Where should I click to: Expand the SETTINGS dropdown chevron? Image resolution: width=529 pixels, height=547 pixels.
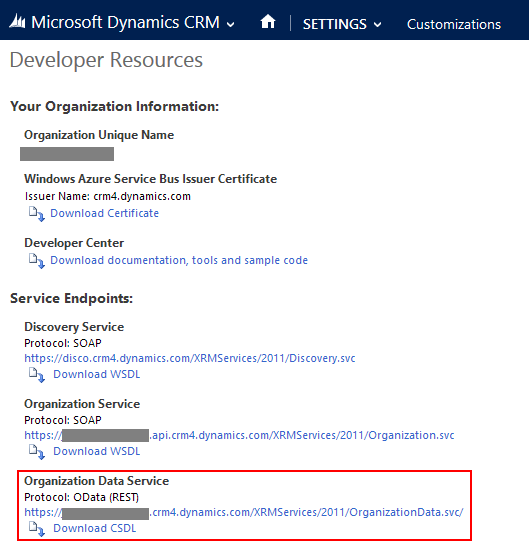(378, 25)
